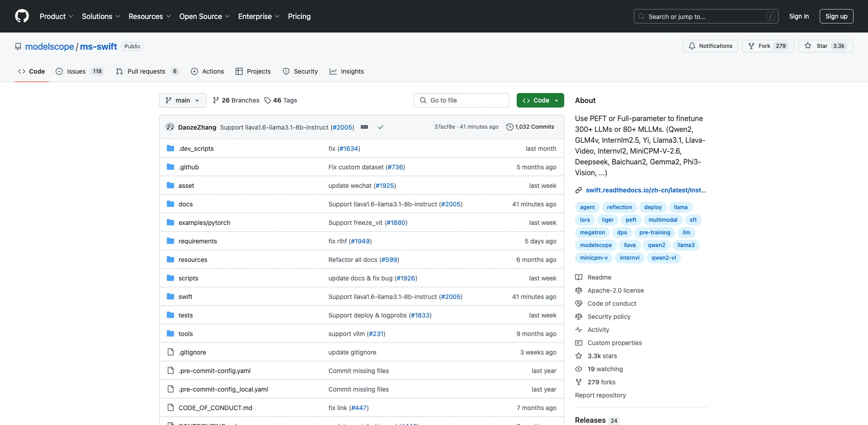Open the Actions tab
This screenshot has height=425, width=868.
pyautogui.click(x=208, y=71)
